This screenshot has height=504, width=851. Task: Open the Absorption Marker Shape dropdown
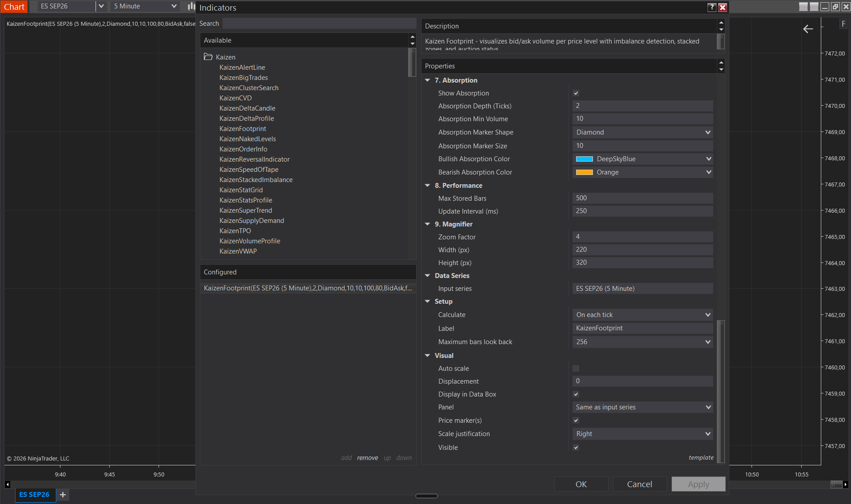643,132
